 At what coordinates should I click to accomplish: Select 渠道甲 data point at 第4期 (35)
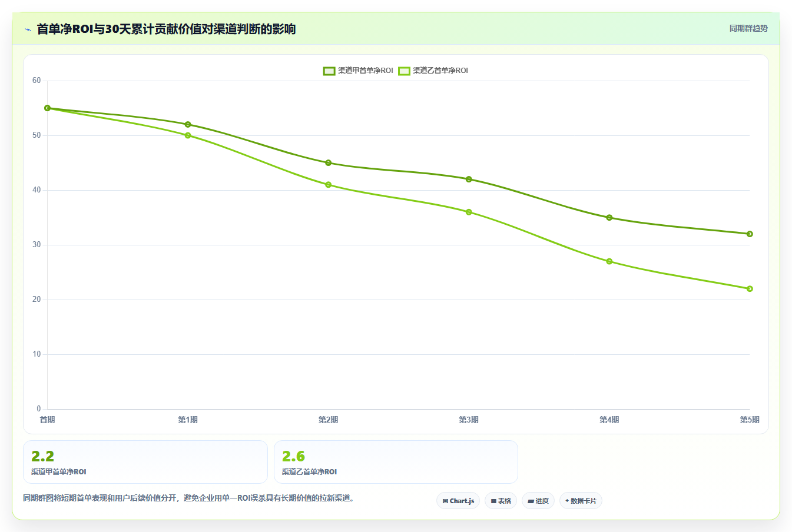pos(609,218)
